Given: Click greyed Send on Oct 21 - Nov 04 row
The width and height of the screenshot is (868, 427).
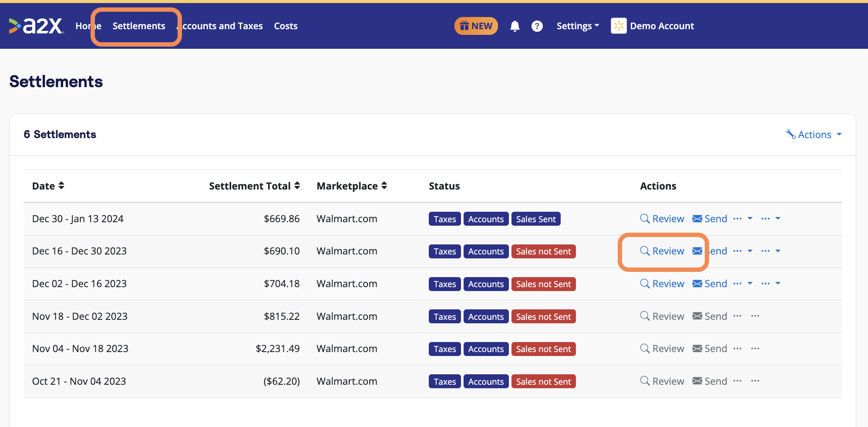Looking at the screenshot, I should 710,381.
